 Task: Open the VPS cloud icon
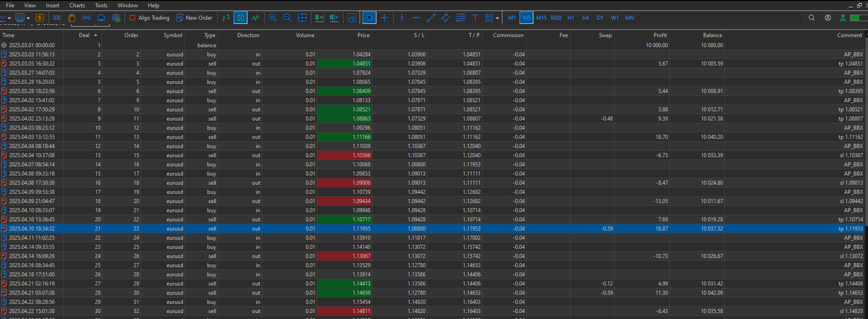click(x=101, y=18)
